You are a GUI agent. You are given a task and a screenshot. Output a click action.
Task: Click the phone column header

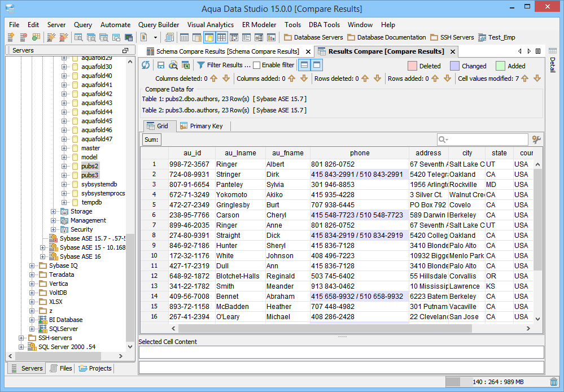(x=360, y=153)
